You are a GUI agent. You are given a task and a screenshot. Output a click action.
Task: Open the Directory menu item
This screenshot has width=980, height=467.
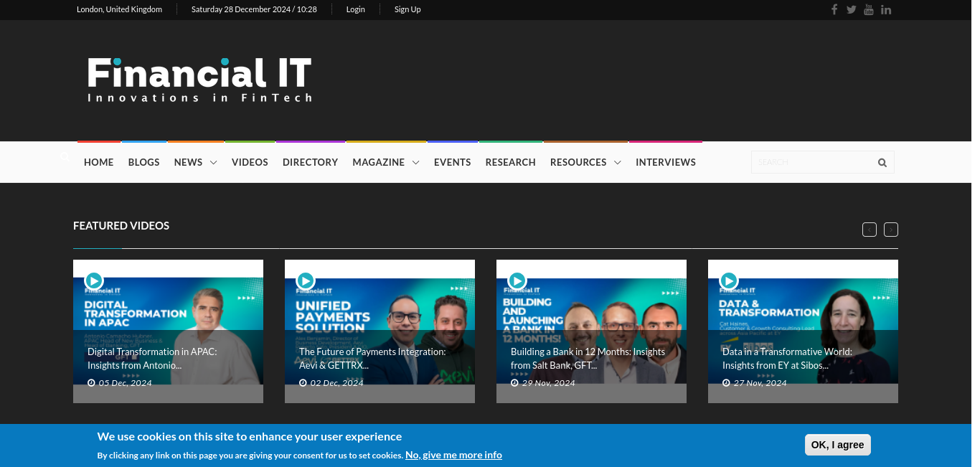pos(310,162)
